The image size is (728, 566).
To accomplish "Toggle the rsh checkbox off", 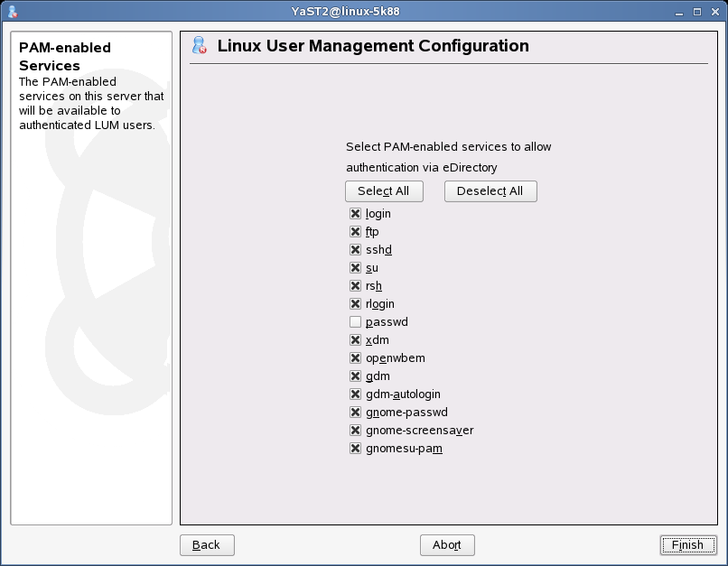I will point(355,286).
